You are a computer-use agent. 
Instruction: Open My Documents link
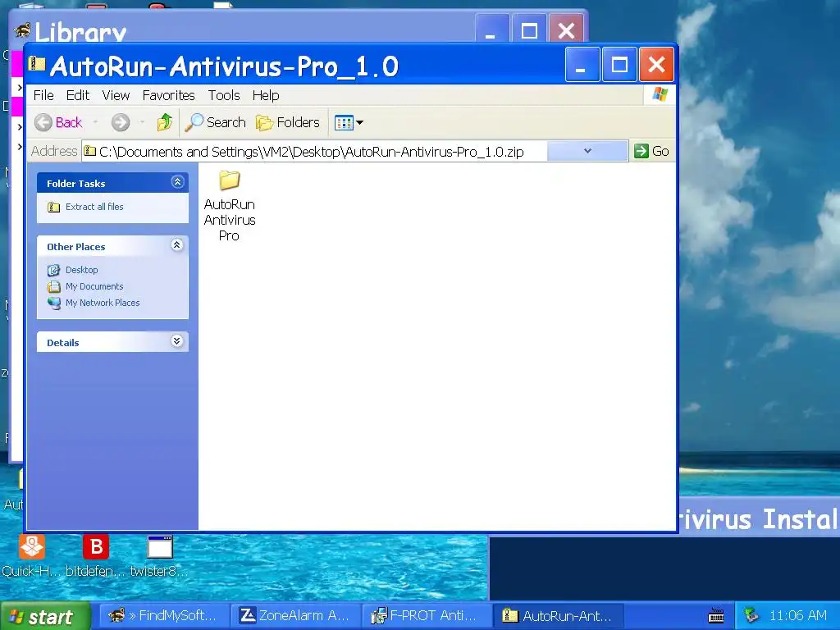(x=94, y=286)
